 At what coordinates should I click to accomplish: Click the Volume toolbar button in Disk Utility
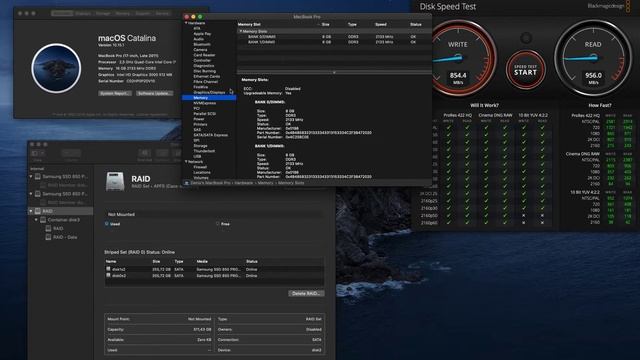71,153
